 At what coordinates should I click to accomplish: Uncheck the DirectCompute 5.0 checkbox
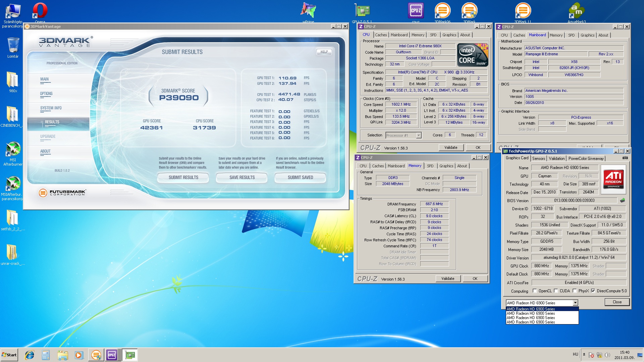[593, 291]
